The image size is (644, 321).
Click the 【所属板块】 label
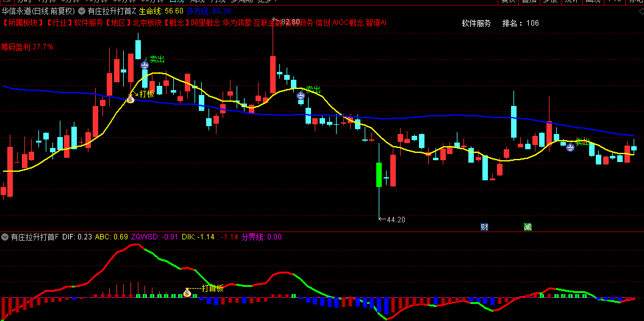[x=23, y=23]
